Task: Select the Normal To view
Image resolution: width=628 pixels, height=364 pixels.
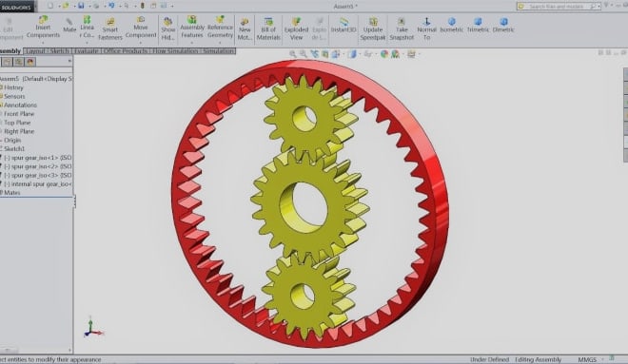Action: (x=426, y=29)
